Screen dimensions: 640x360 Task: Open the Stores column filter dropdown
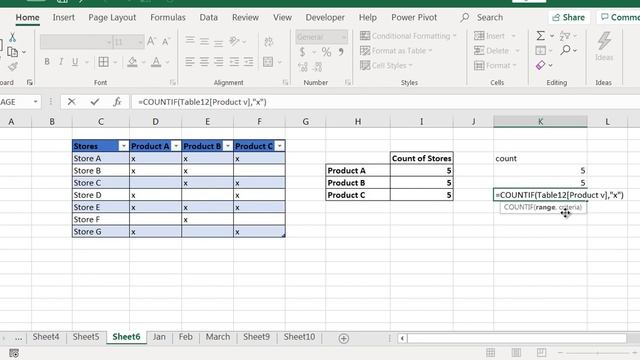click(124, 146)
